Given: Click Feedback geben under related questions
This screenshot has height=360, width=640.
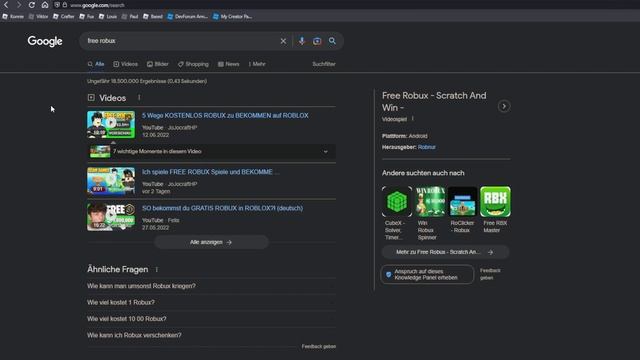Looking at the screenshot, I should click(x=319, y=347).
